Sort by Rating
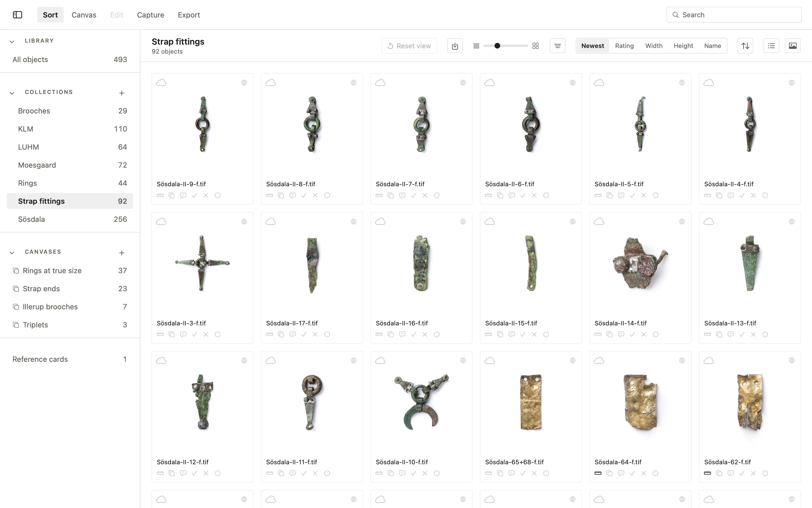This screenshot has height=508, width=812. coord(624,46)
